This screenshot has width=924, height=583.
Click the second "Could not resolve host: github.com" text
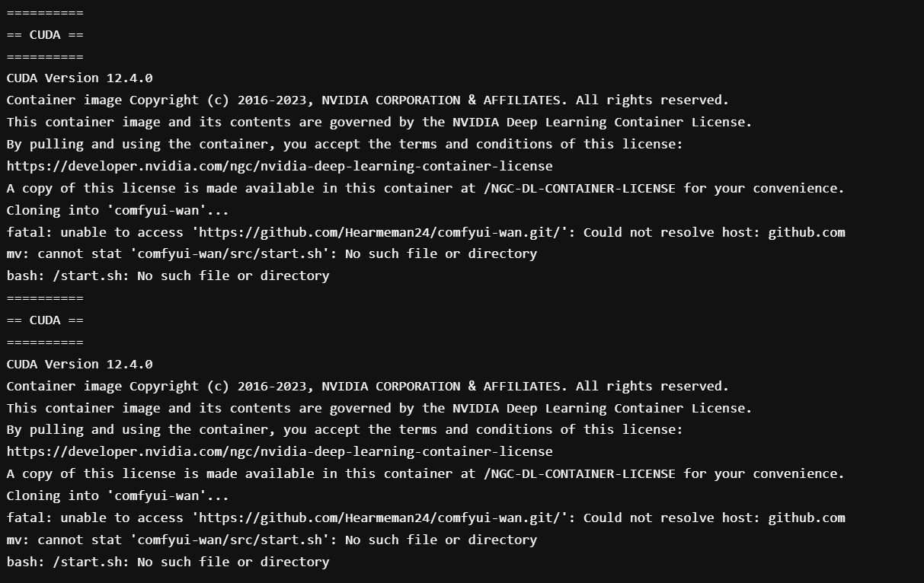[x=714, y=518]
